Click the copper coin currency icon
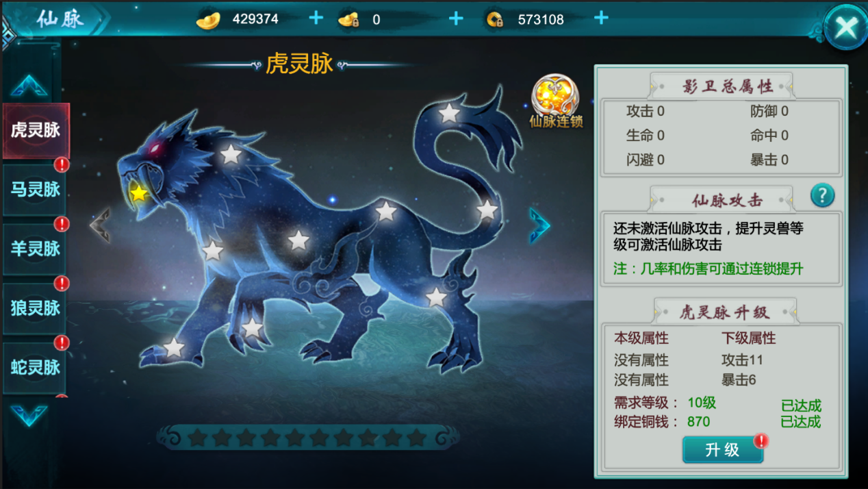The image size is (868, 489). (x=495, y=20)
